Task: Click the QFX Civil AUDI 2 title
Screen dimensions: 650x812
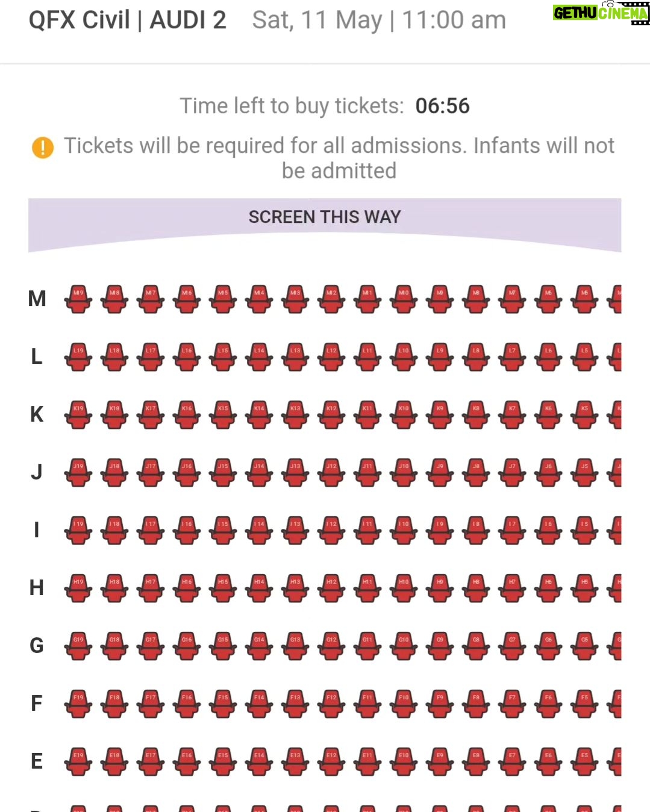Action: (128, 20)
